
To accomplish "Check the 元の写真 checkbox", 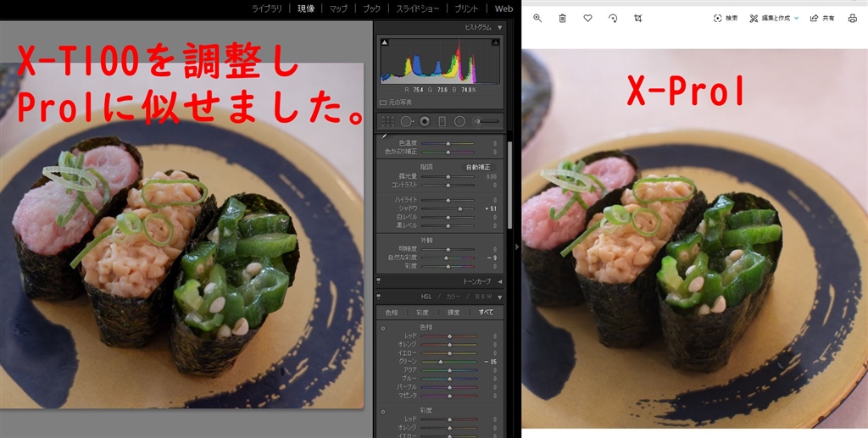I will 383,103.
